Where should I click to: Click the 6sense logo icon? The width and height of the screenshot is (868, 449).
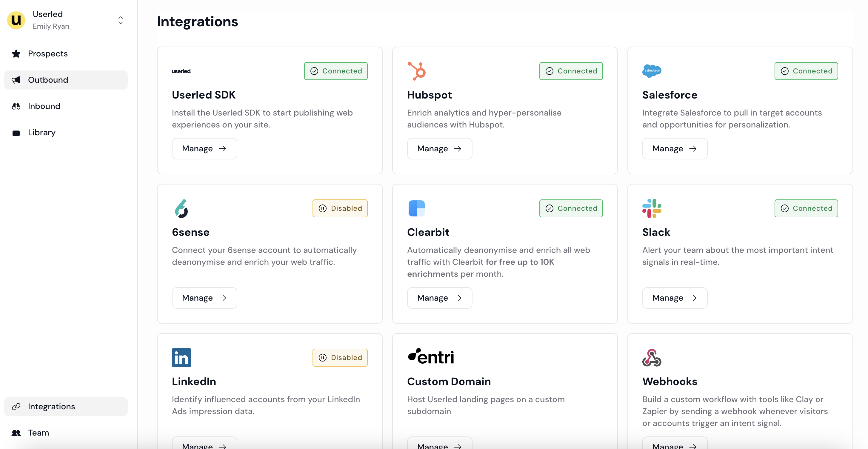[x=181, y=208]
